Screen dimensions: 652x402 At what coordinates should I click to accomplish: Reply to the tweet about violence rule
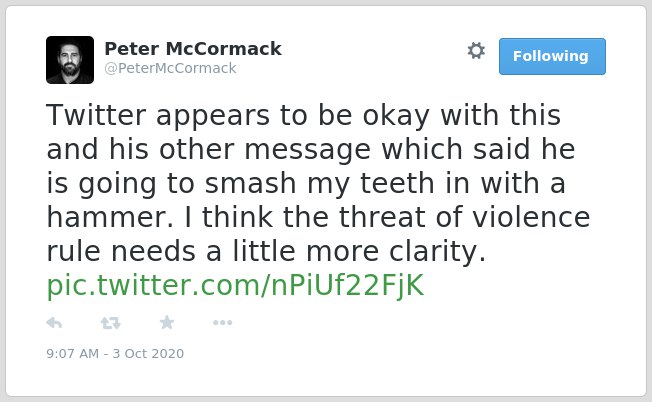(x=54, y=323)
